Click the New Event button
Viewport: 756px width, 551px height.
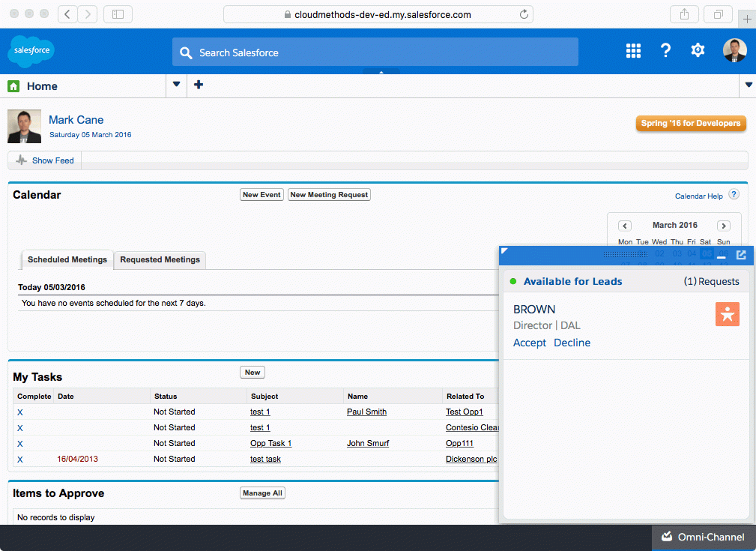pyautogui.click(x=261, y=194)
